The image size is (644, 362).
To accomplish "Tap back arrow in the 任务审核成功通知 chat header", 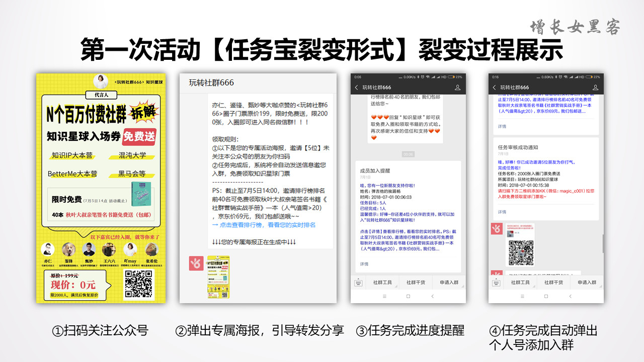I will click(495, 87).
